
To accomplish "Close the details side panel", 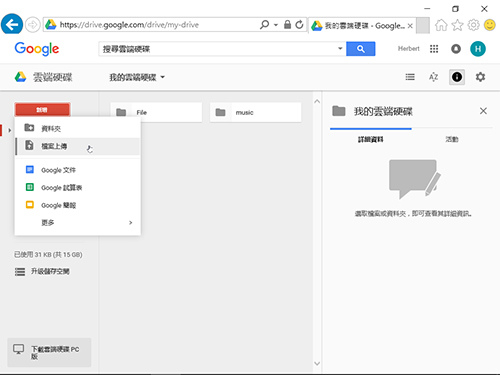I will pyautogui.click(x=483, y=111).
